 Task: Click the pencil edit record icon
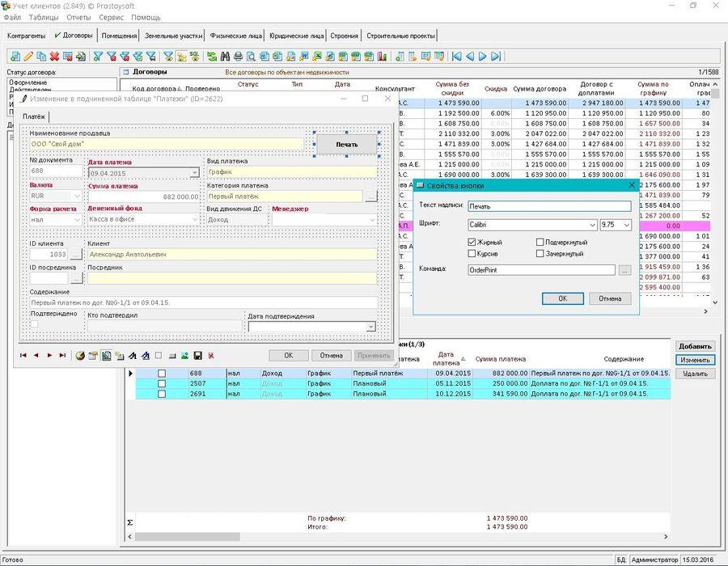(28, 57)
